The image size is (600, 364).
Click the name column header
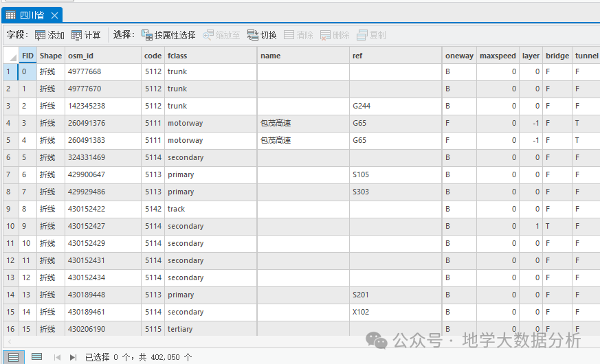(304, 56)
